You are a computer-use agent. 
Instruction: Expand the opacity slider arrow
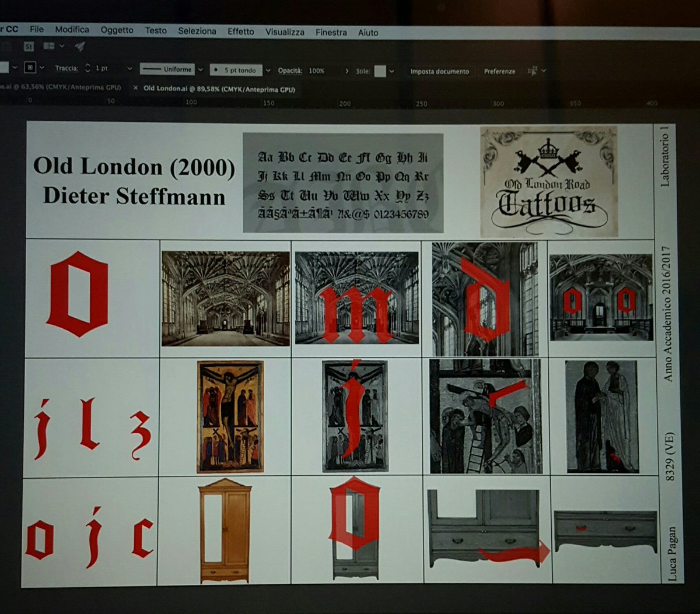(x=347, y=71)
